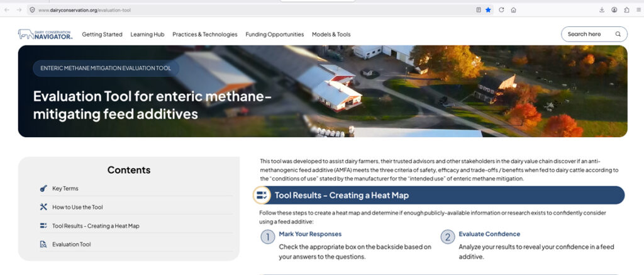
Task: Open the Learning Hub nav item
Action: (147, 35)
